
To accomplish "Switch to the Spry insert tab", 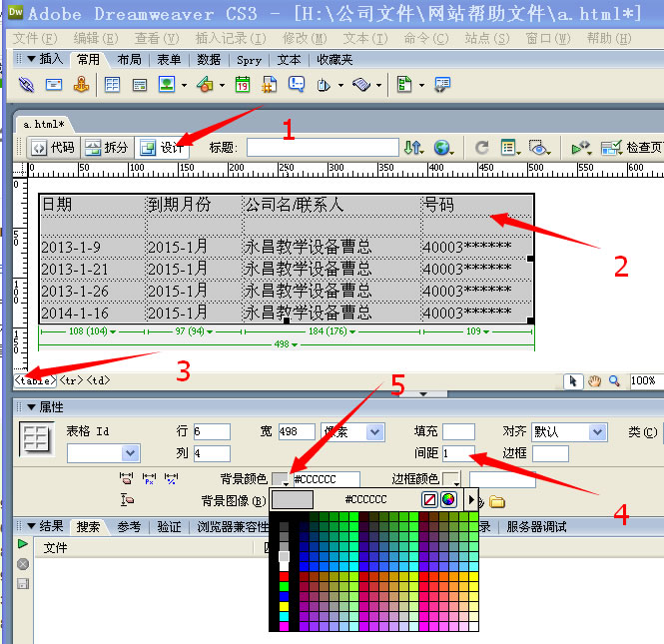I will 249,60.
